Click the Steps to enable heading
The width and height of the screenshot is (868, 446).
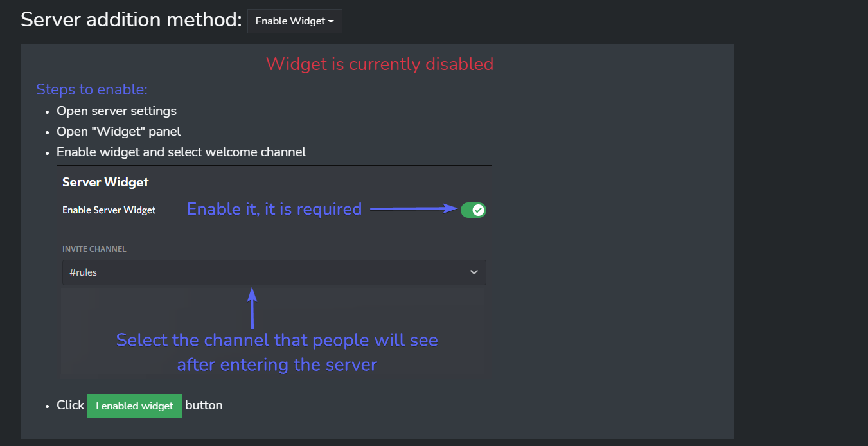91,89
